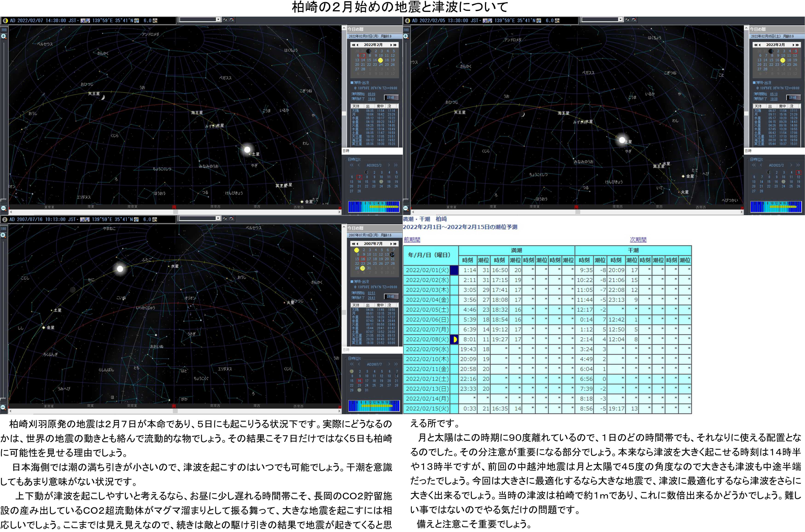Click globe location icon in 2022/02/05 window

pyautogui.click(x=539, y=20)
